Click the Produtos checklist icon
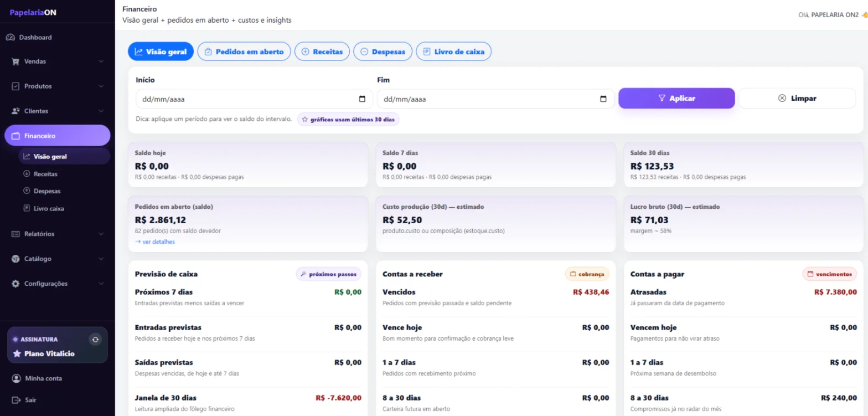 click(15, 86)
